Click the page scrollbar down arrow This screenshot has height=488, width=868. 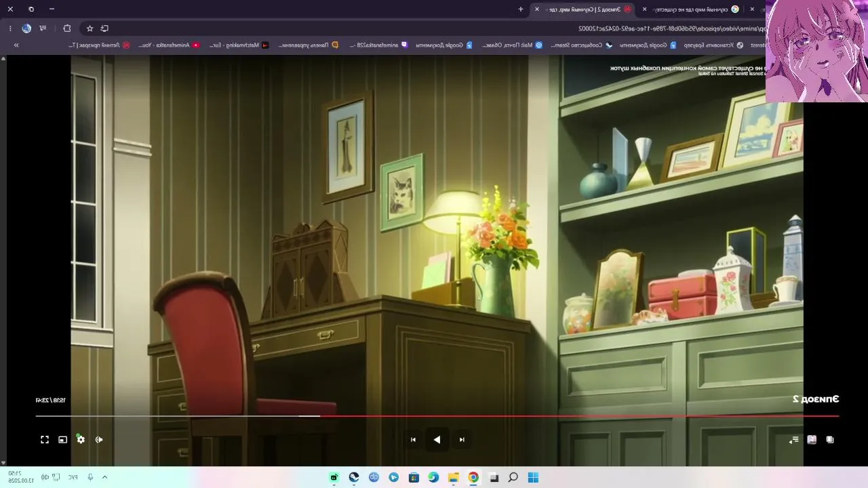point(3,463)
